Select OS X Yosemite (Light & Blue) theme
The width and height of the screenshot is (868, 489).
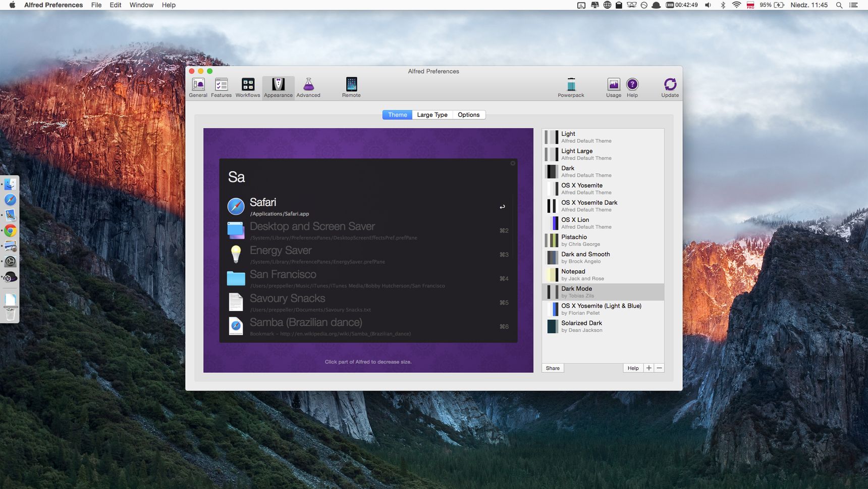click(603, 309)
